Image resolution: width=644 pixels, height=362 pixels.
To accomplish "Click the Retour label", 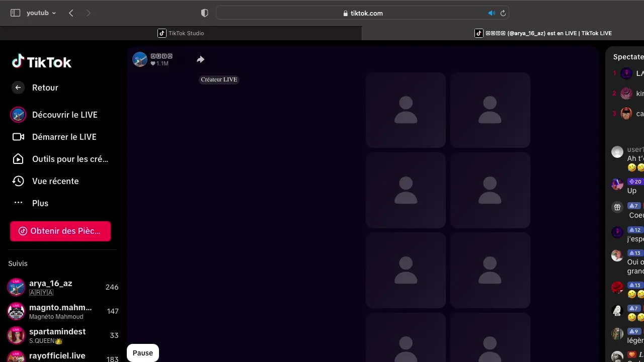I will (45, 87).
